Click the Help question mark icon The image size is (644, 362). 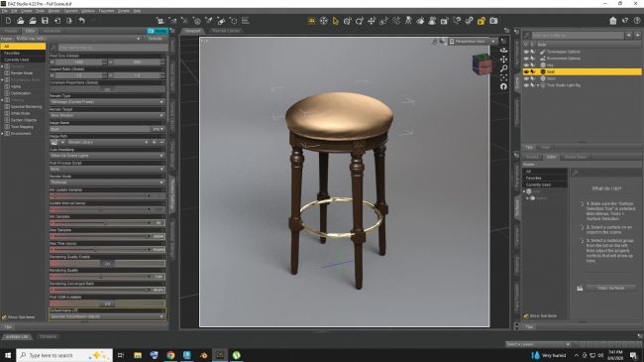tap(637, 21)
